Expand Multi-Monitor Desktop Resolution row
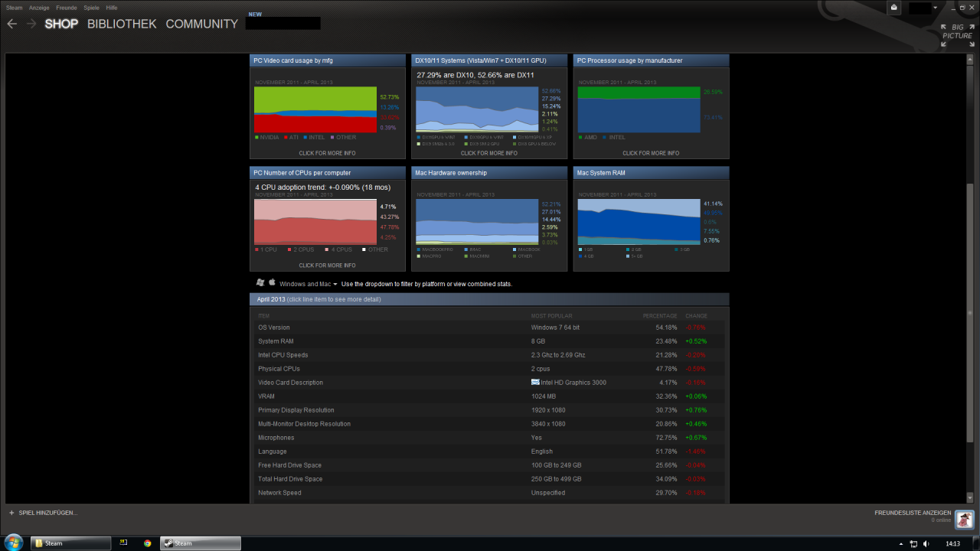The image size is (980, 551). pos(489,424)
